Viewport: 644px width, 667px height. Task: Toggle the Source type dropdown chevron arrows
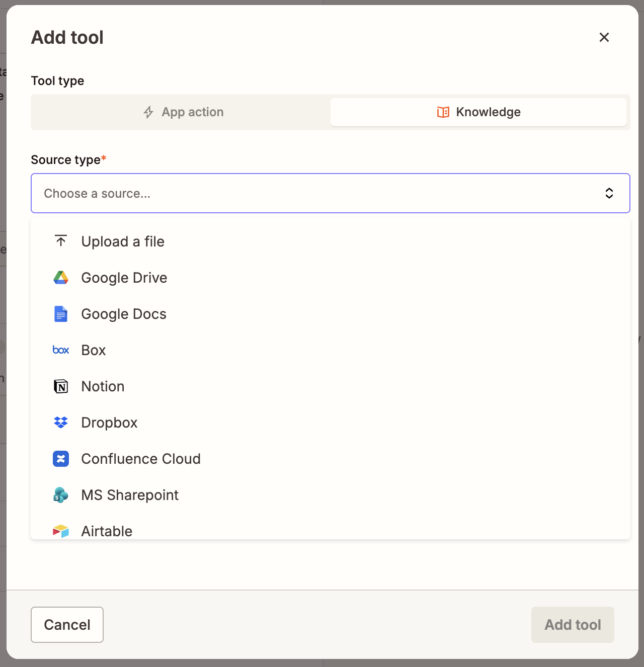[609, 193]
